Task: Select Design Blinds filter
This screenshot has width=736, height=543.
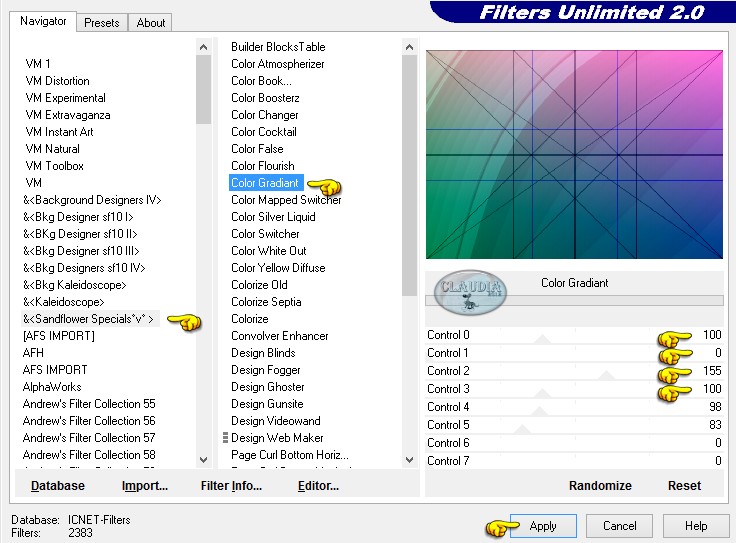Action: pyautogui.click(x=263, y=352)
